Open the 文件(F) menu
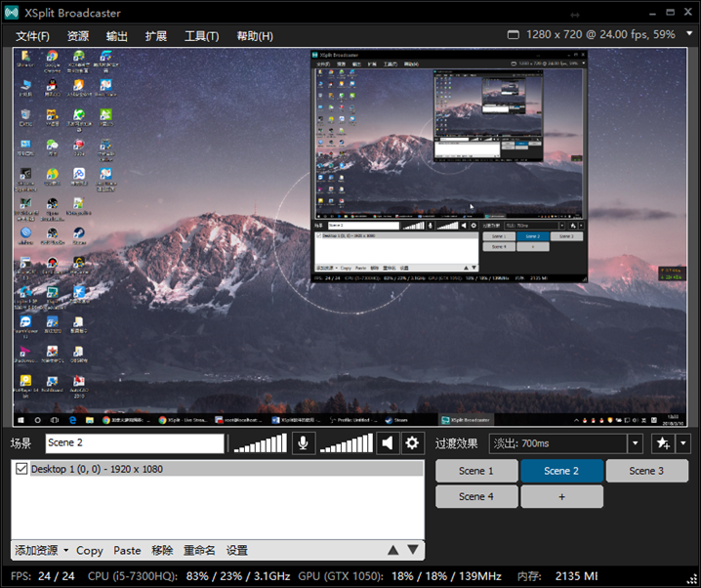Image resolution: width=701 pixels, height=588 pixels. click(32, 36)
